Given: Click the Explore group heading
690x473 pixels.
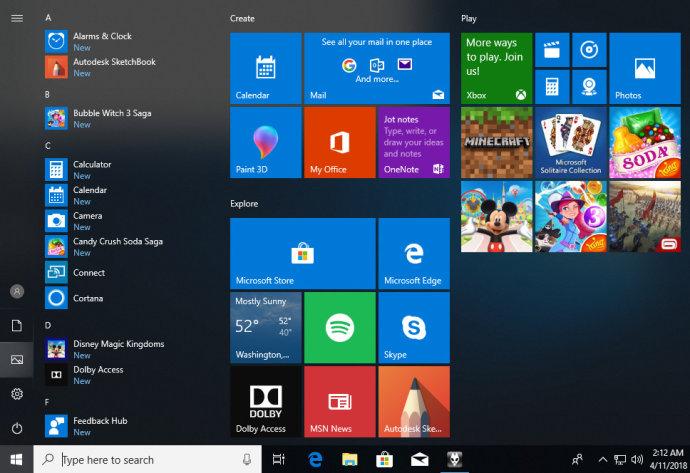Looking at the screenshot, I should [x=244, y=204].
